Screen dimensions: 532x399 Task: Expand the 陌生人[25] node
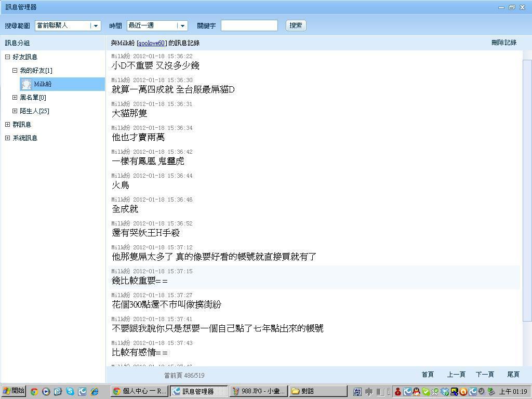point(15,111)
